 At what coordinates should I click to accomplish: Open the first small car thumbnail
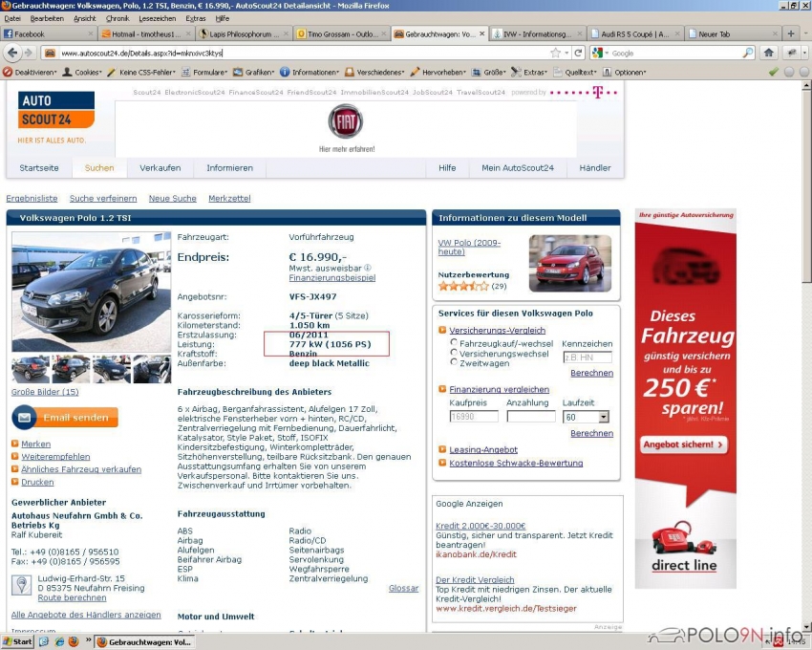point(31,369)
